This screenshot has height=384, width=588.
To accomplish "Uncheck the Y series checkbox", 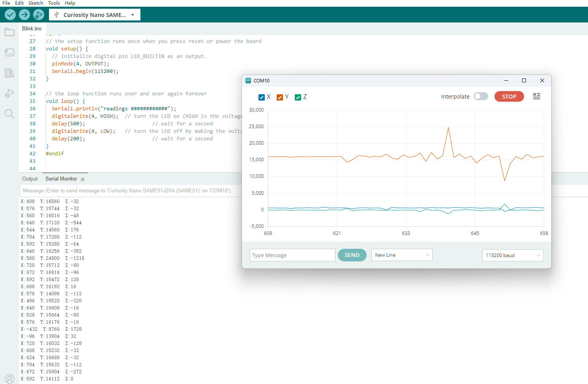I will pos(280,97).
